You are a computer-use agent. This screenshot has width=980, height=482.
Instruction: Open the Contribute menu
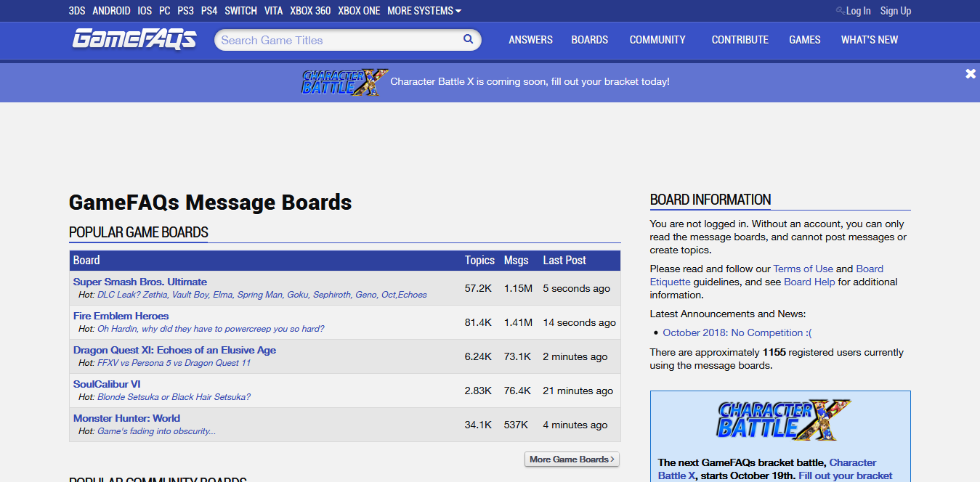740,40
